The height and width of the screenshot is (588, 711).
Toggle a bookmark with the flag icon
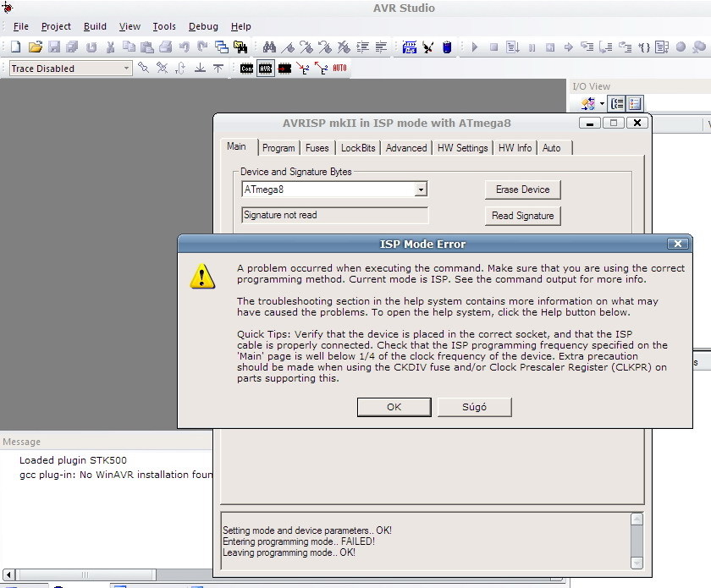288,47
